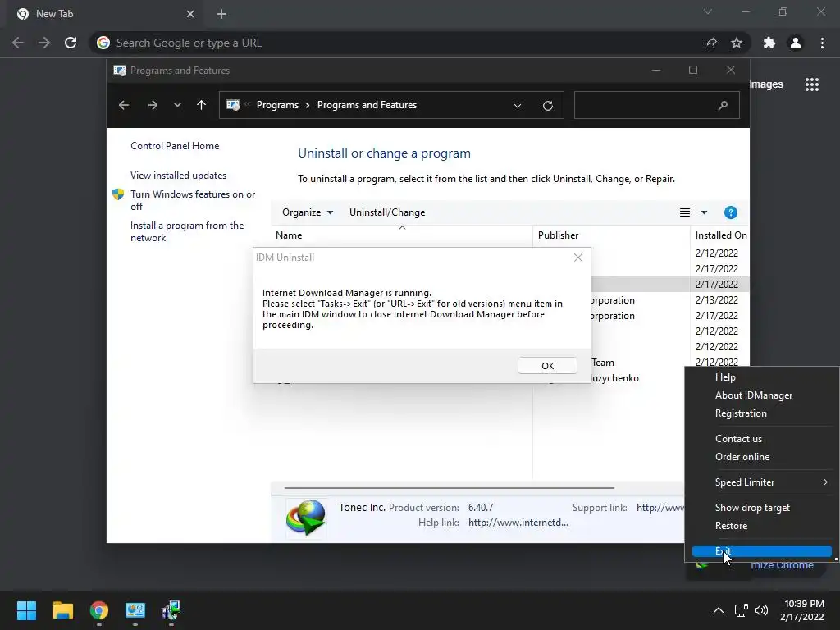Click Control Panel icon on taskbar

135,610
